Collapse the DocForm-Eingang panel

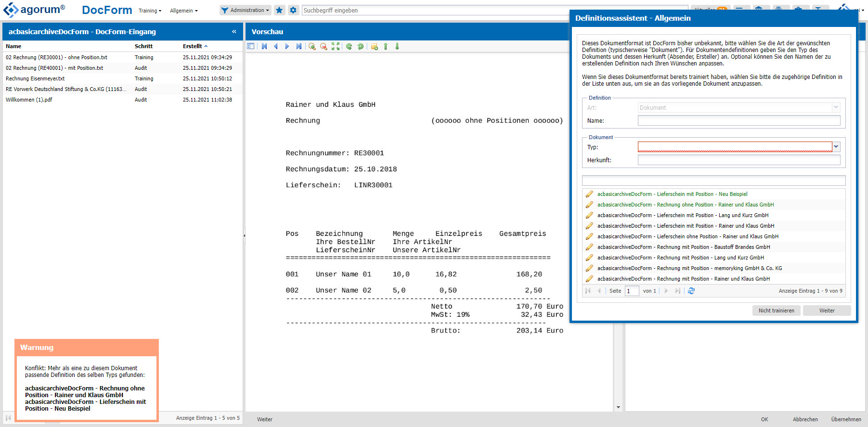[234, 32]
